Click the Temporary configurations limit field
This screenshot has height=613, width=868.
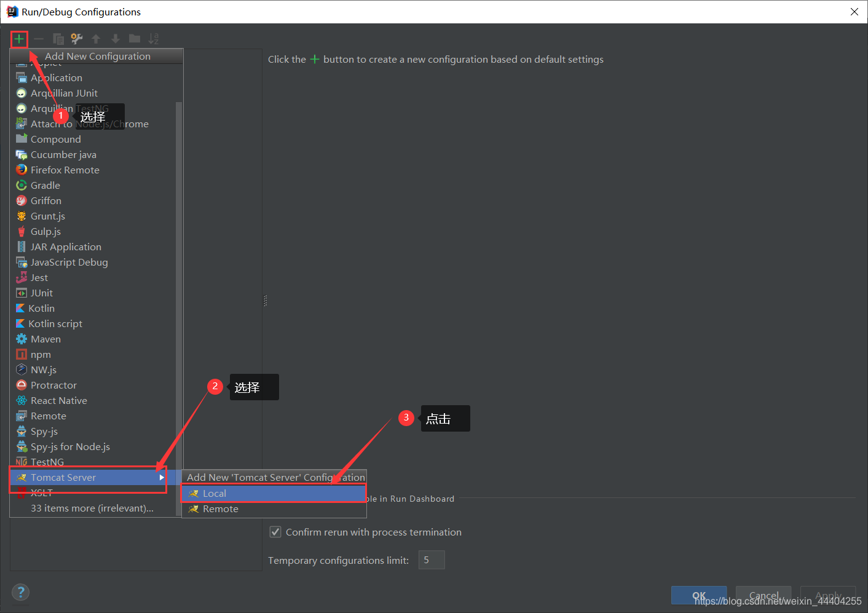(432, 560)
